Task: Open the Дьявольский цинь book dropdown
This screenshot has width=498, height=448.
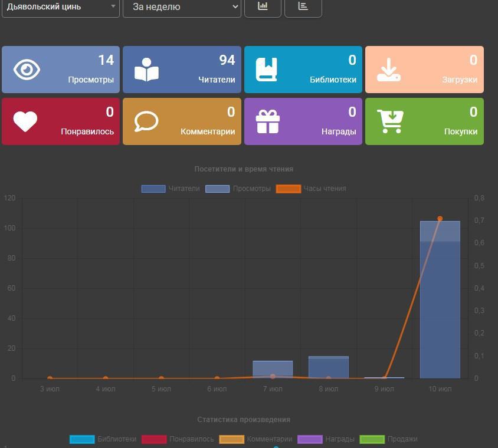Action: (60, 7)
